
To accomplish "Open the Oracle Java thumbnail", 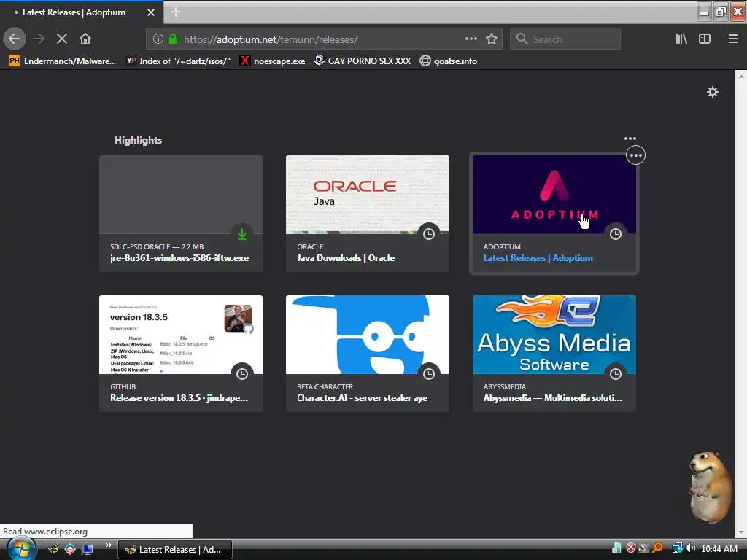I will 368,195.
